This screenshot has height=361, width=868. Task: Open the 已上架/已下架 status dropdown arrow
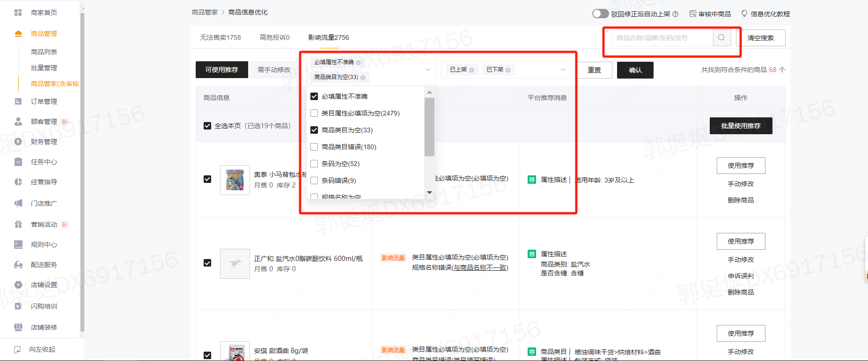coord(563,70)
